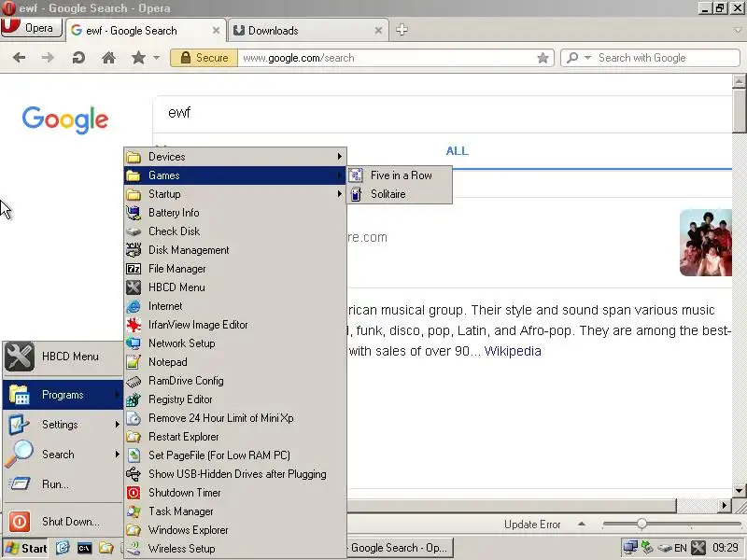This screenshot has height=560, width=747.
Task: Expand Settings in Start menu
Action: [63, 425]
